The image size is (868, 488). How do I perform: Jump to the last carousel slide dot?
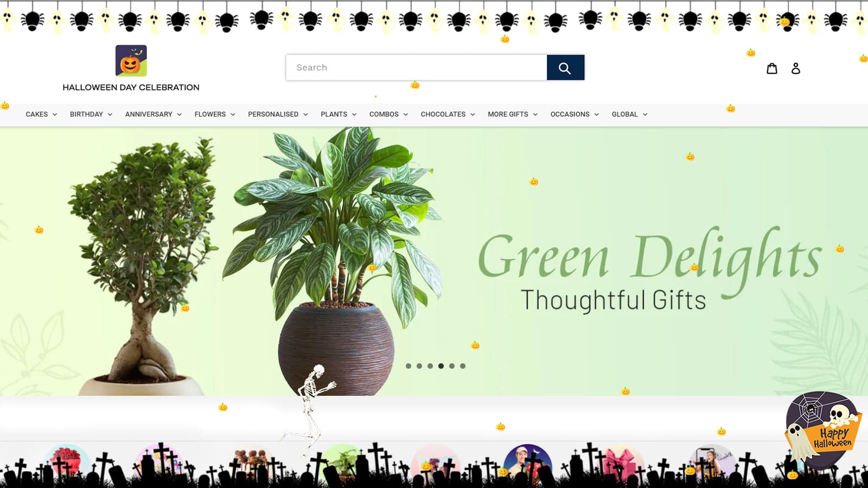coord(463,366)
